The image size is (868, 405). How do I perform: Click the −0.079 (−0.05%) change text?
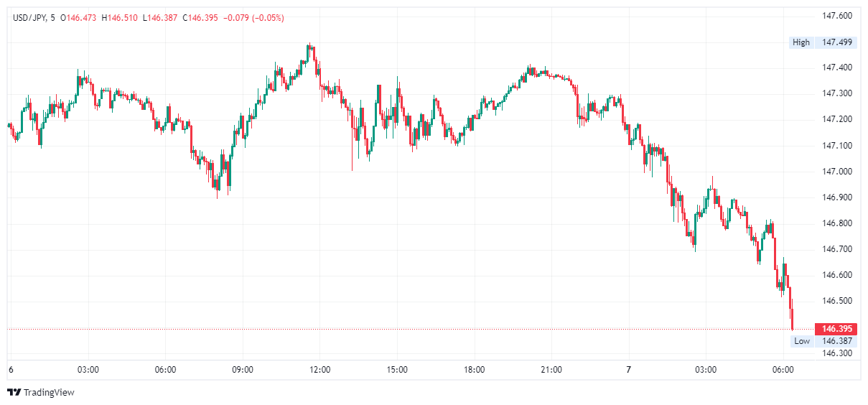coord(254,17)
